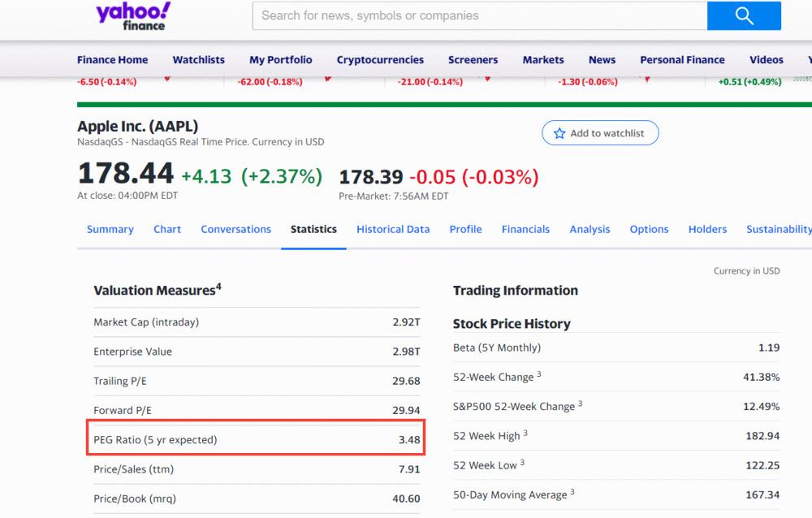Open the Finance Home menu item
The height and width of the screenshot is (518, 812).
[x=112, y=59]
